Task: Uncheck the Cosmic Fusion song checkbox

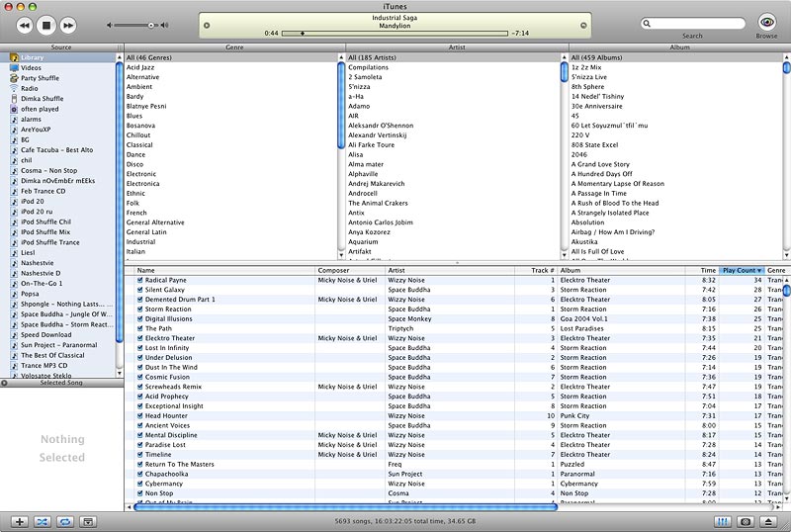Action: coord(139,377)
